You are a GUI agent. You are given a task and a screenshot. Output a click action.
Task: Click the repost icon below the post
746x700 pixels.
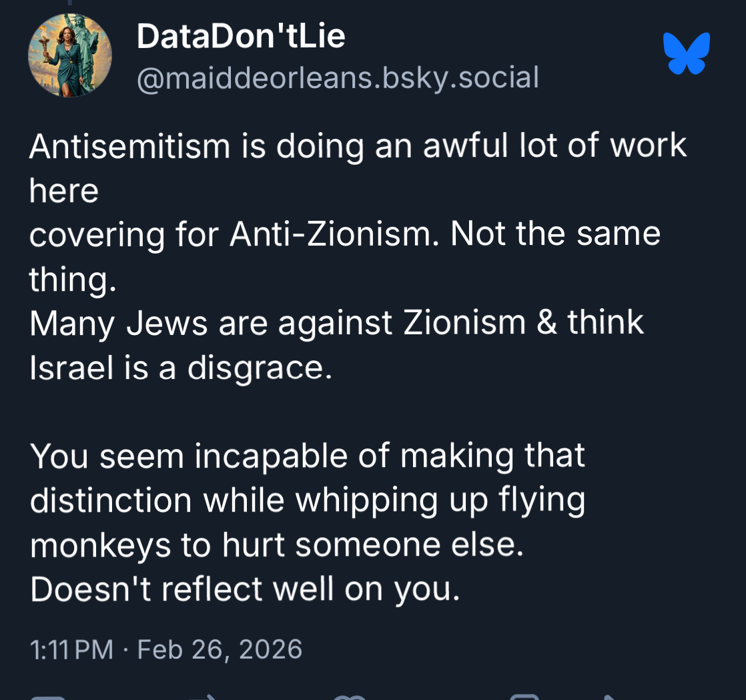tap(200, 696)
